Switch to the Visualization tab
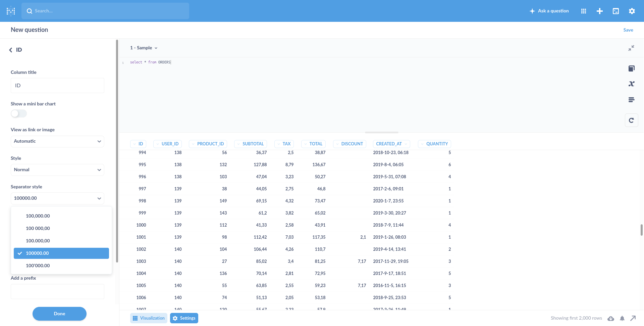 149,318
